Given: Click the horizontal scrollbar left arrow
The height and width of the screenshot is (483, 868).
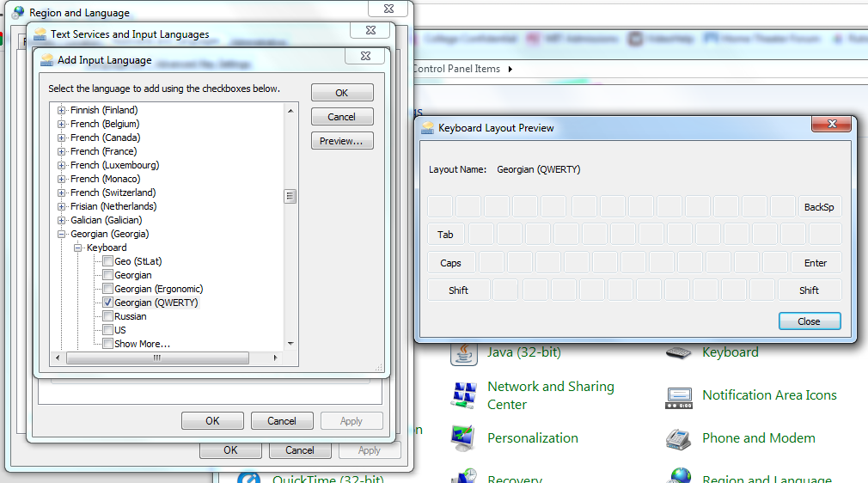Looking at the screenshot, I should pyautogui.click(x=58, y=358).
